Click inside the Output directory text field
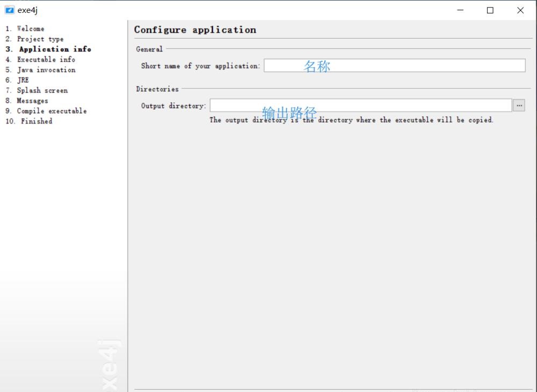The height and width of the screenshot is (392, 537). click(x=360, y=105)
